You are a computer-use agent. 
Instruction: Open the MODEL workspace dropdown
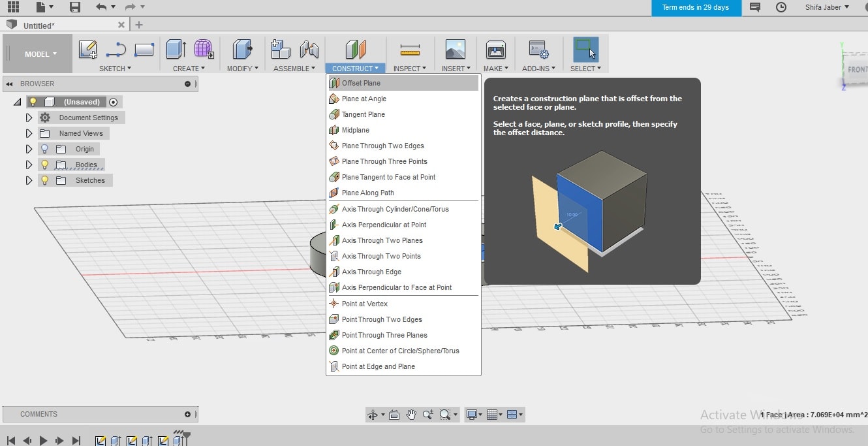point(40,54)
